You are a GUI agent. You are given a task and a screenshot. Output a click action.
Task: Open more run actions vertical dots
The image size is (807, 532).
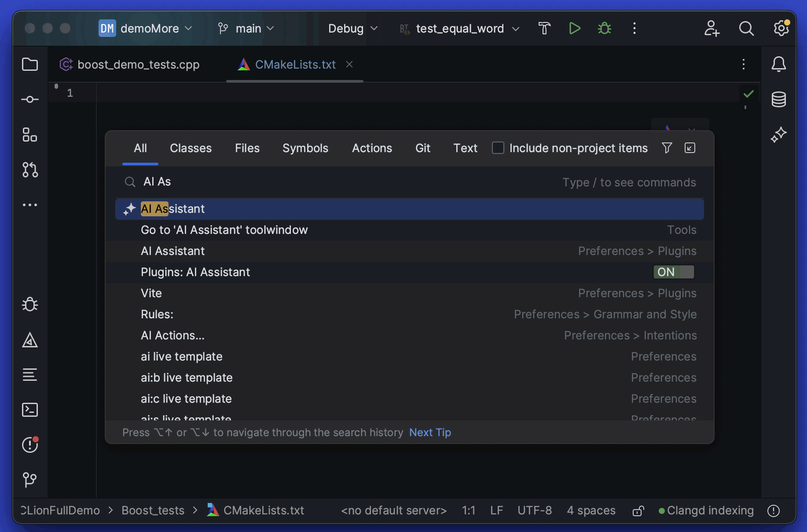635,29
